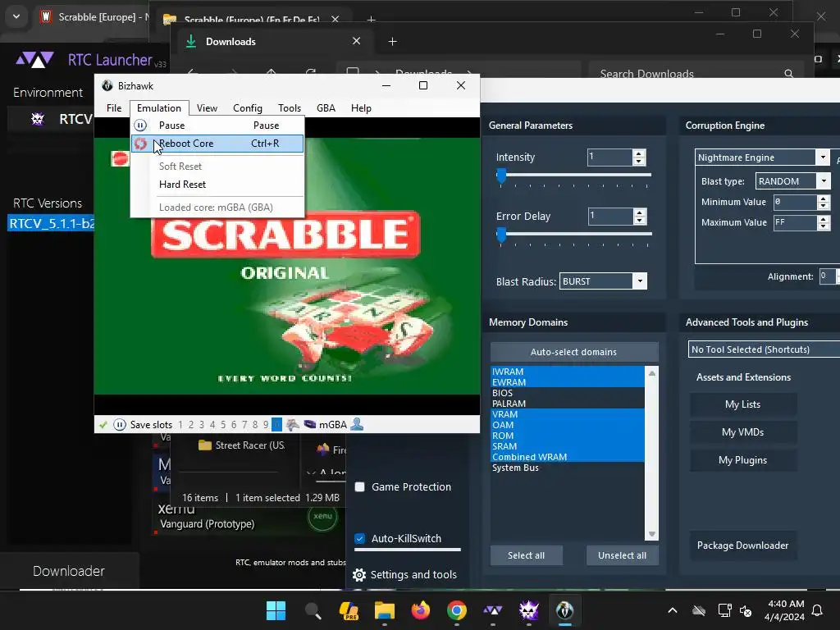This screenshot has width=840, height=630.
Task: Open the No Tool Selected (Shortcuts) dropdown
Action: [x=764, y=349]
